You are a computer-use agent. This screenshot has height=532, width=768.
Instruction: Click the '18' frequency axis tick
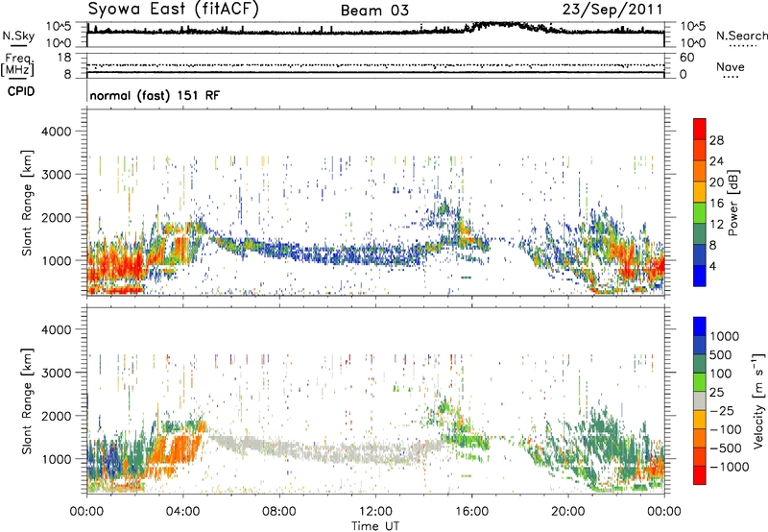coord(64,58)
